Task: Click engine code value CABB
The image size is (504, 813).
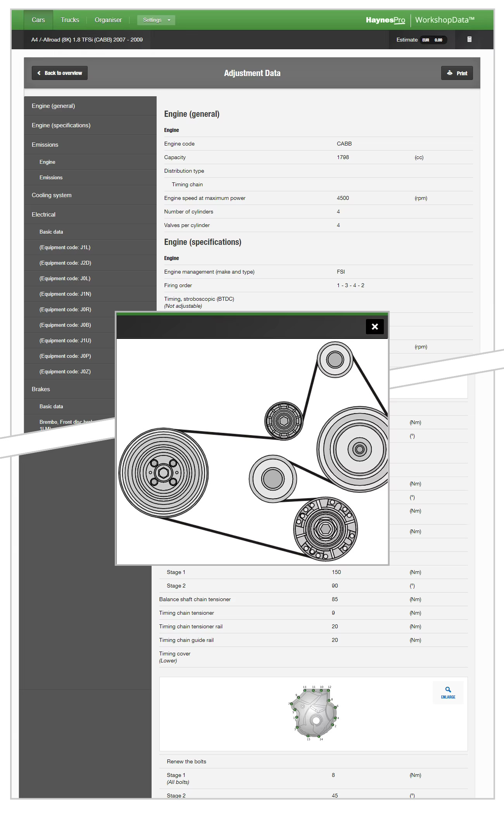Action: click(x=344, y=144)
